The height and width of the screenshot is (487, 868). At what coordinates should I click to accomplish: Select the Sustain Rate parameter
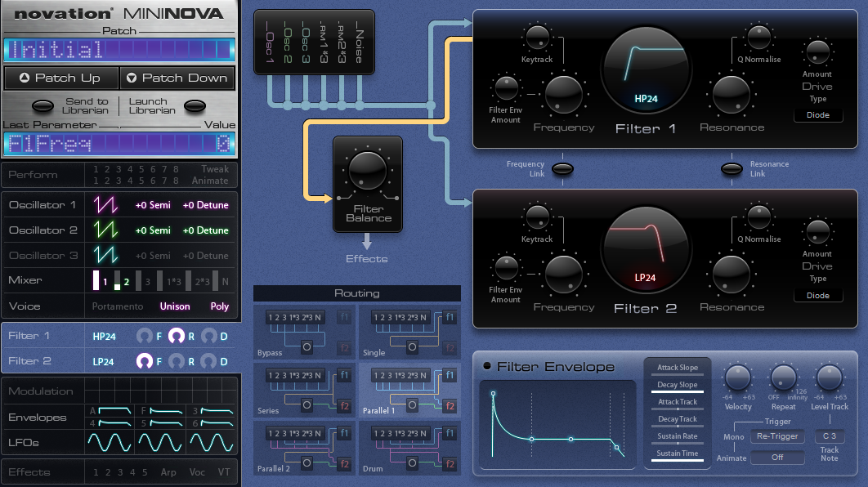[678, 436]
